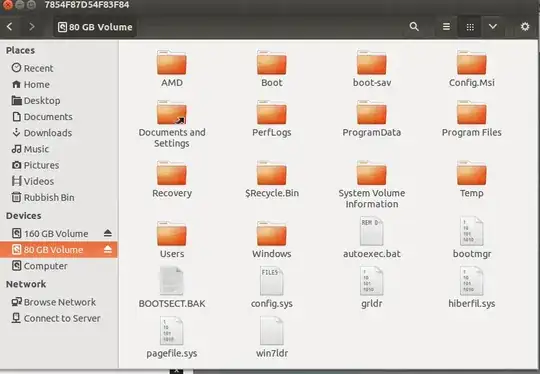Open Recent in Places sidebar
Viewport: 540px width, 374px height.
tap(32, 68)
